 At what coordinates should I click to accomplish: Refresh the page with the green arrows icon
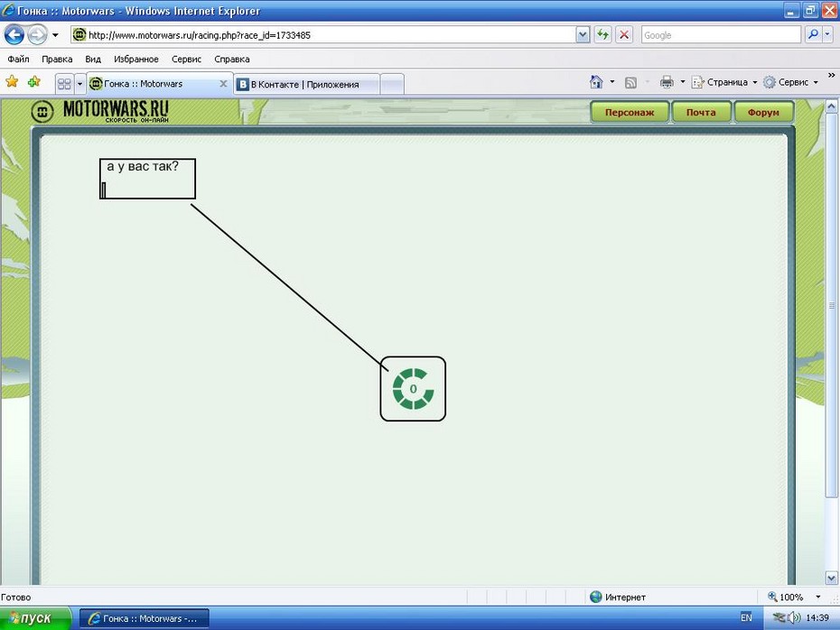[602, 35]
